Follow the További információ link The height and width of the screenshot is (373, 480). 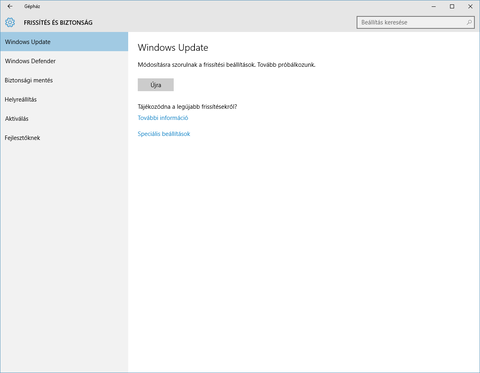[x=163, y=118]
